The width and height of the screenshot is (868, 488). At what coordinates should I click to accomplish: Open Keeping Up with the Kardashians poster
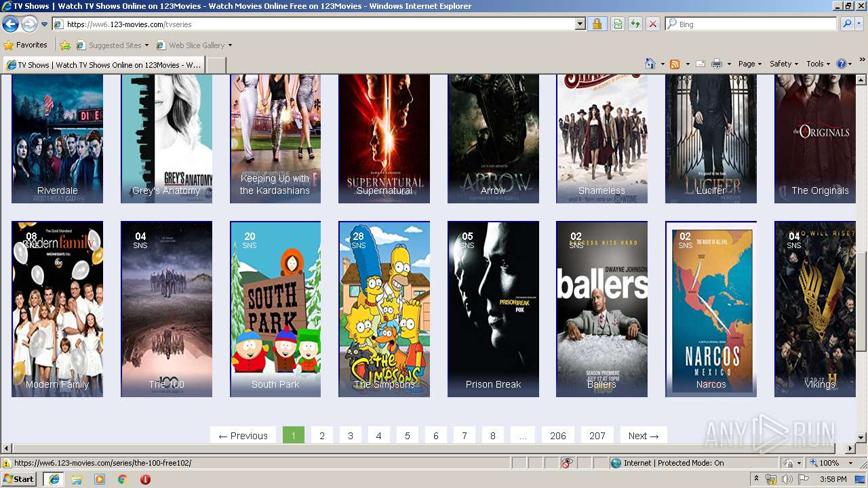[x=275, y=138]
